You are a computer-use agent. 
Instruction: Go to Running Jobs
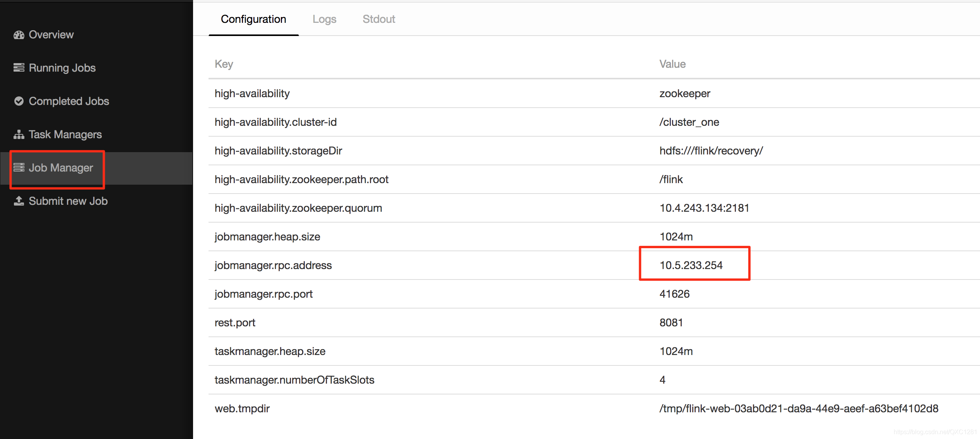pos(62,68)
